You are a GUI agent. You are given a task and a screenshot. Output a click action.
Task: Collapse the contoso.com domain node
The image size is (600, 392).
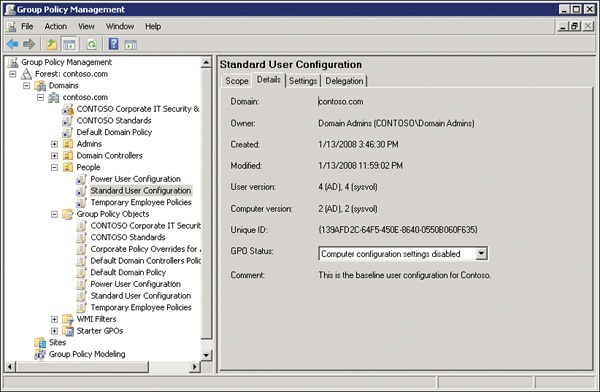[x=40, y=98]
